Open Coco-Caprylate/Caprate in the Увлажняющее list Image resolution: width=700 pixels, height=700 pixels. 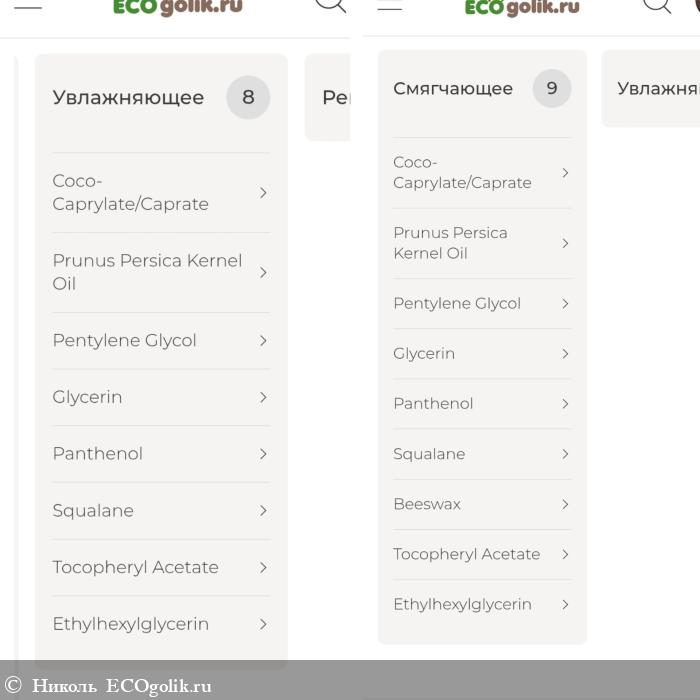pos(131,192)
